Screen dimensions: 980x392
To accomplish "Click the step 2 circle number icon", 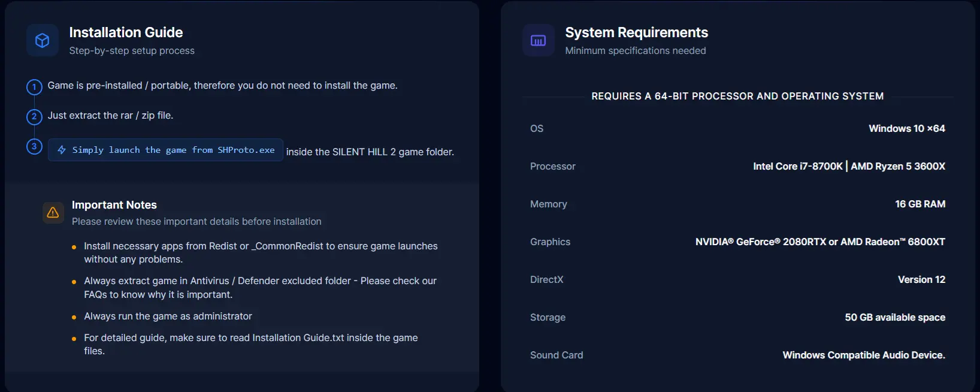I will (34, 116).
